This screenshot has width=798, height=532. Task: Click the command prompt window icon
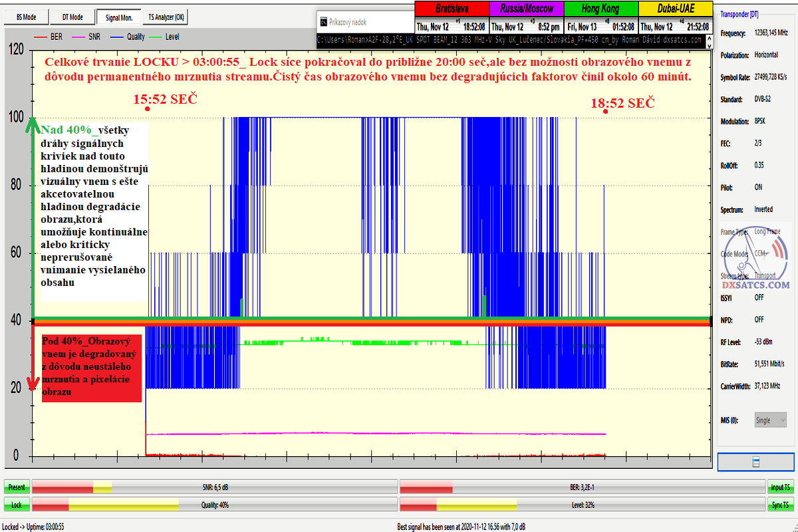coord(323,22)
